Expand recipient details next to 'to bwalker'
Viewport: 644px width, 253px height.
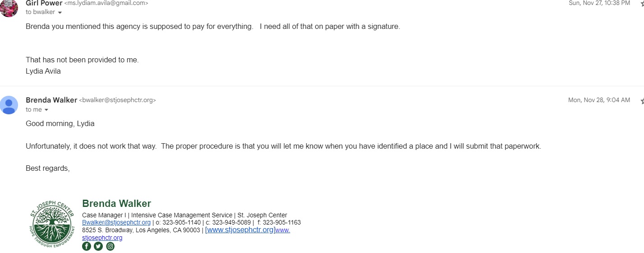[60, 12]
